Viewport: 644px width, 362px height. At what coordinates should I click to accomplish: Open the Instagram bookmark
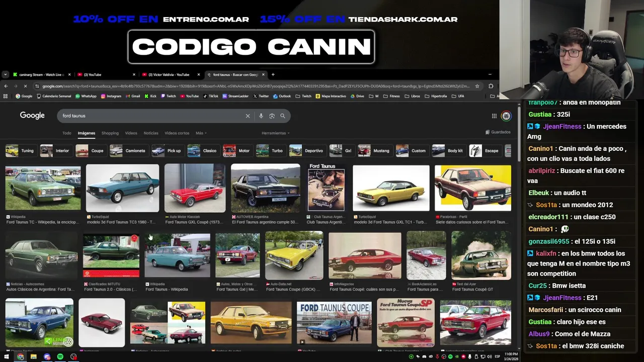click(111, 96)
